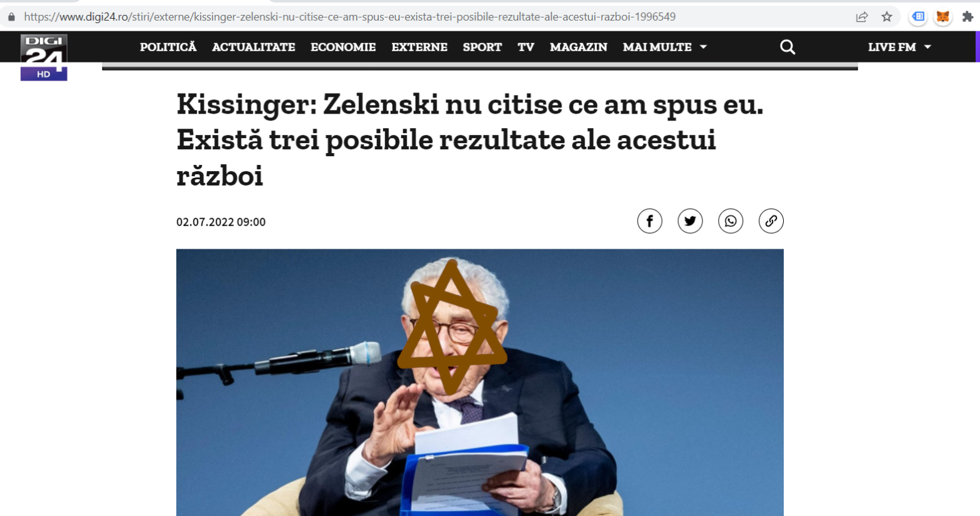Expand the MAI MULTE dropdown
This screenshot has height=516, width=980.
664,47
